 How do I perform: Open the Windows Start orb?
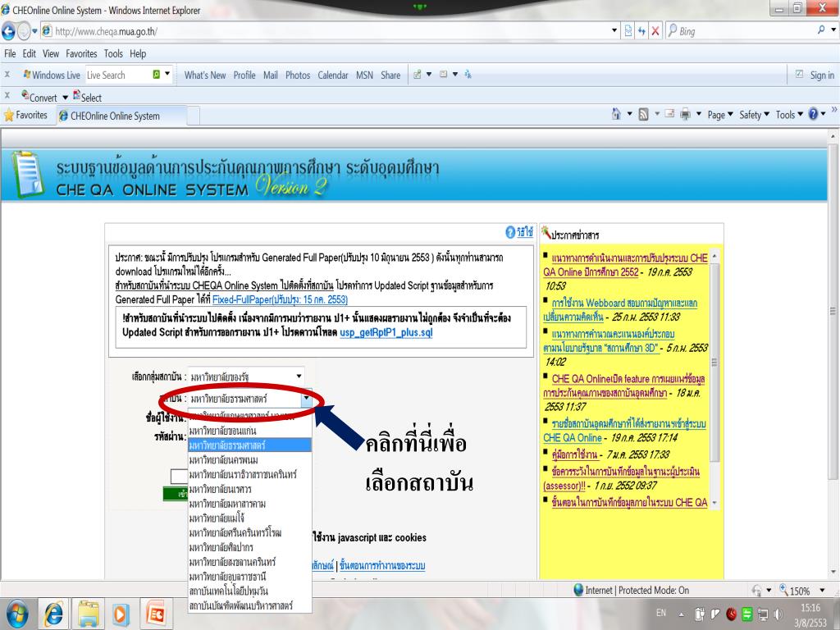pos(16,613)
